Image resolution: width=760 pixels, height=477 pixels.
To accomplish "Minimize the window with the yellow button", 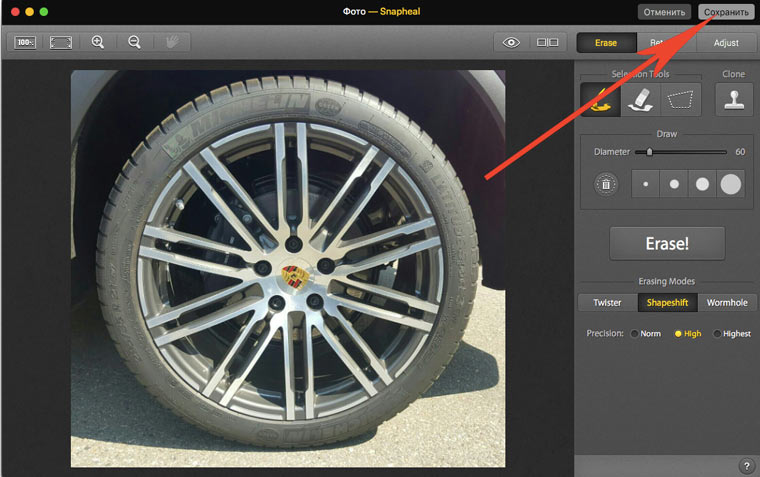I will pos(30,12).
